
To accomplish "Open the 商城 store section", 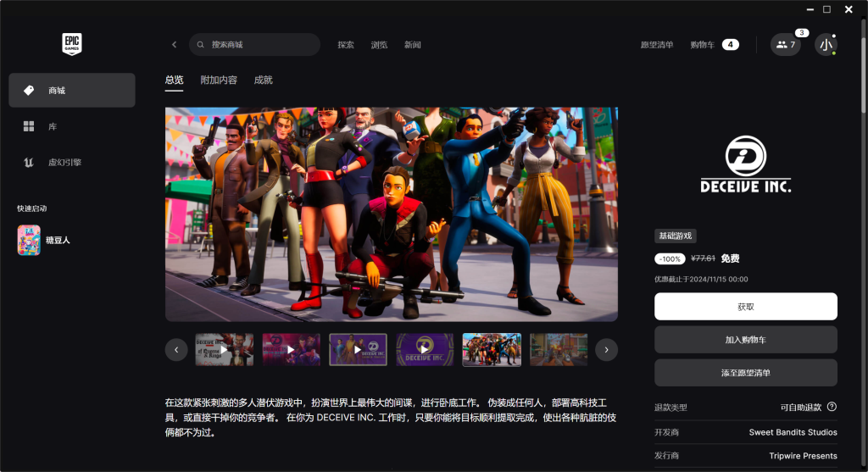I will click(x=72, y=90).
